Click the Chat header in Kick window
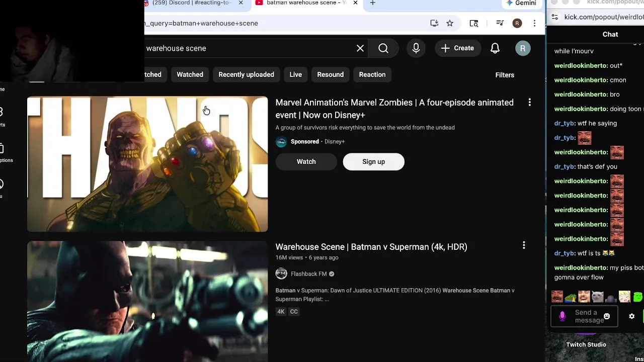Image resolution: width=644 pixels, height=362 pixels. [x=610, y=34]
